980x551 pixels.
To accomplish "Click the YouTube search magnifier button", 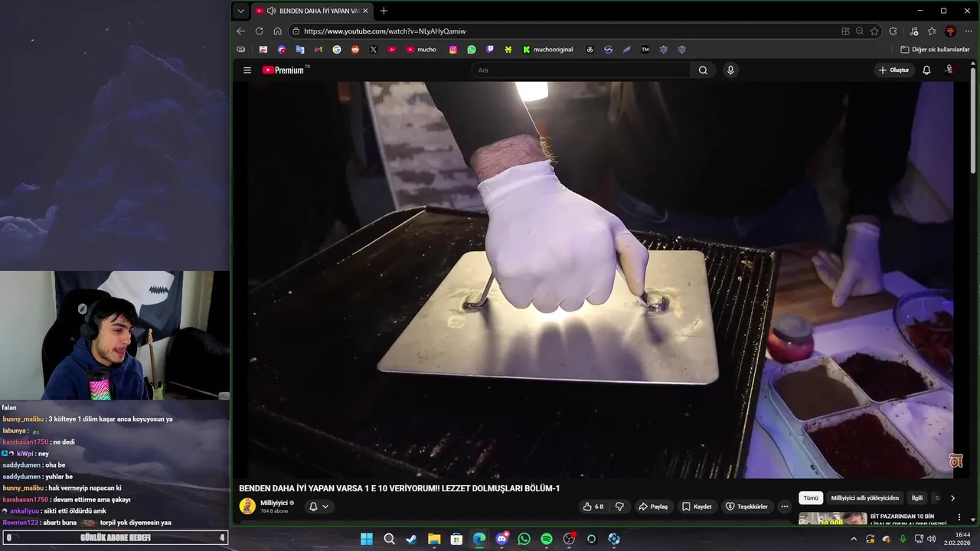I will tap(703, 70).
